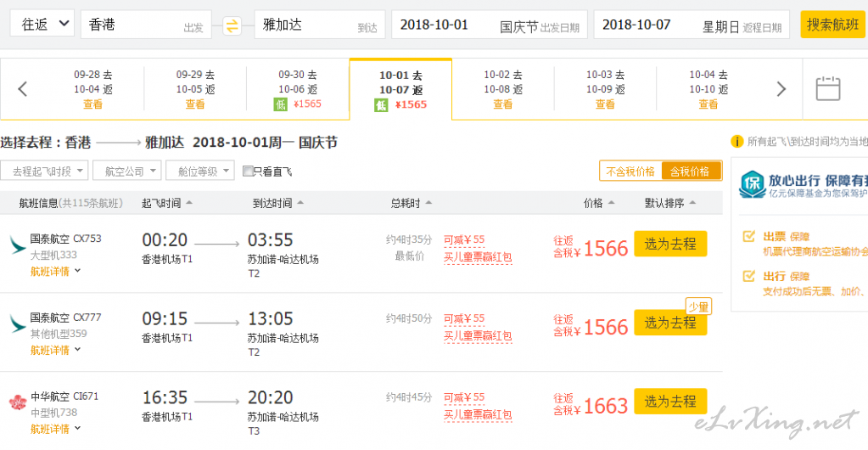Image resolution: width=868 pixels, height=450 pixels.
Task: Sort by 价格 column
Action: (600, 204)
